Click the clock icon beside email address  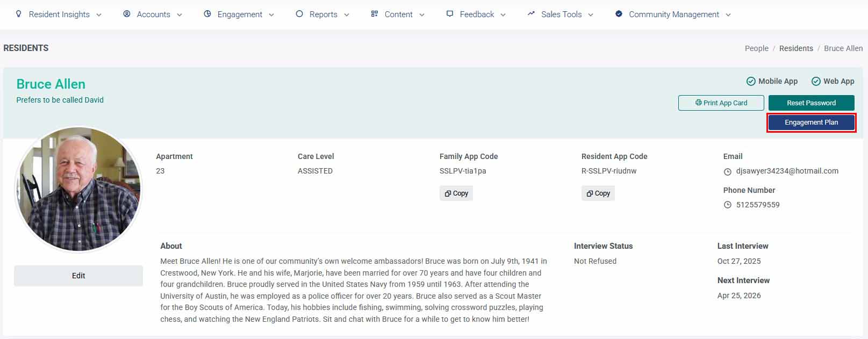(x=728, y=172)
